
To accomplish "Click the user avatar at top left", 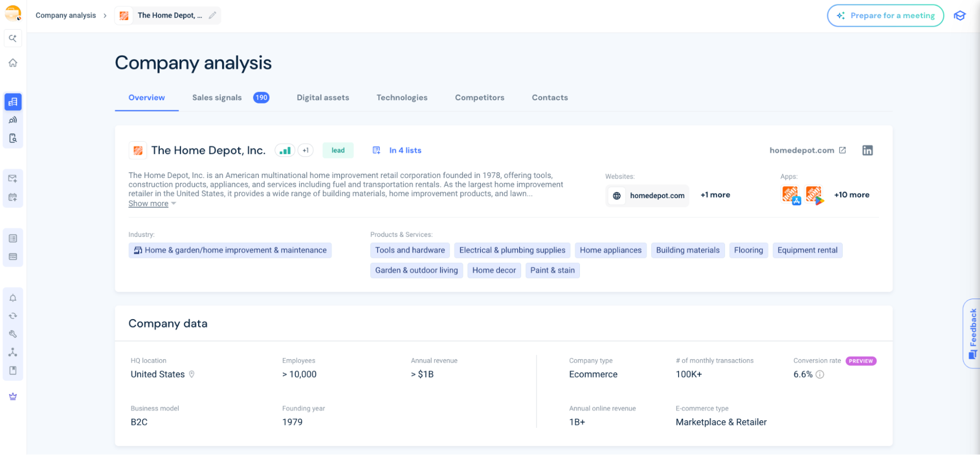I will click(x=13, y=13).
